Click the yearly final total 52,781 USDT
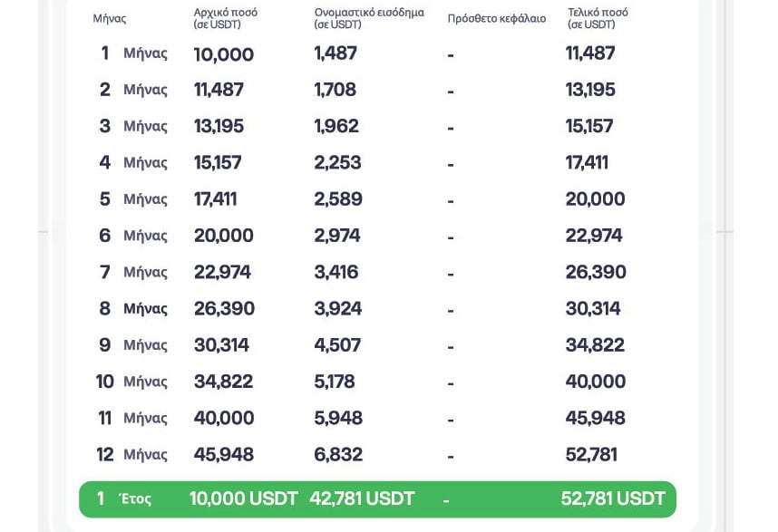Viewport: 778px width, 532px height. (613, 498)
